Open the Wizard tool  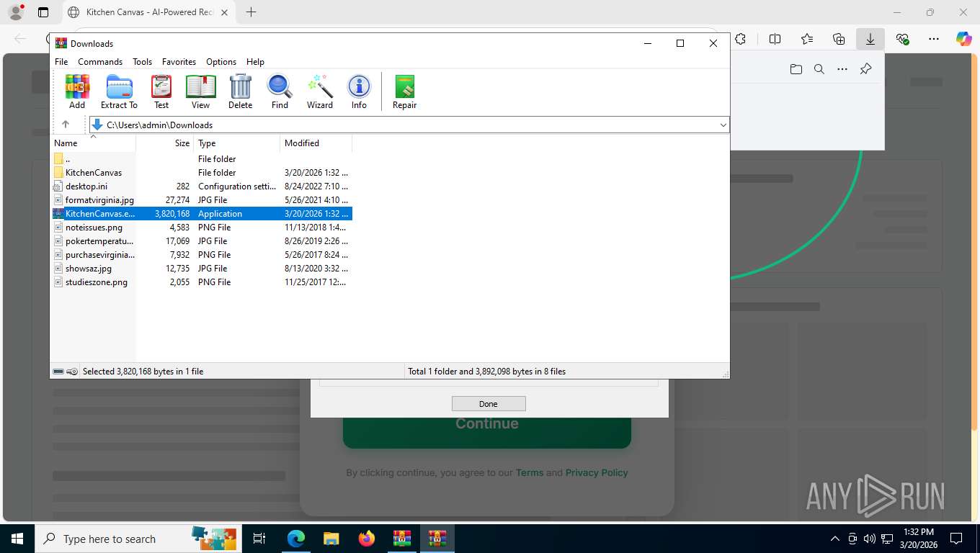320,91
